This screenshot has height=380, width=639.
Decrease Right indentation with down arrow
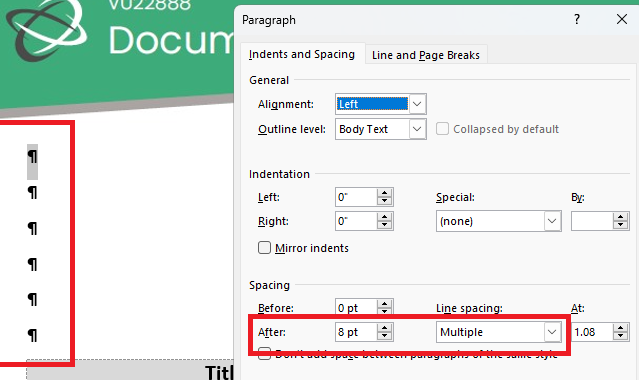pos(384,225)
